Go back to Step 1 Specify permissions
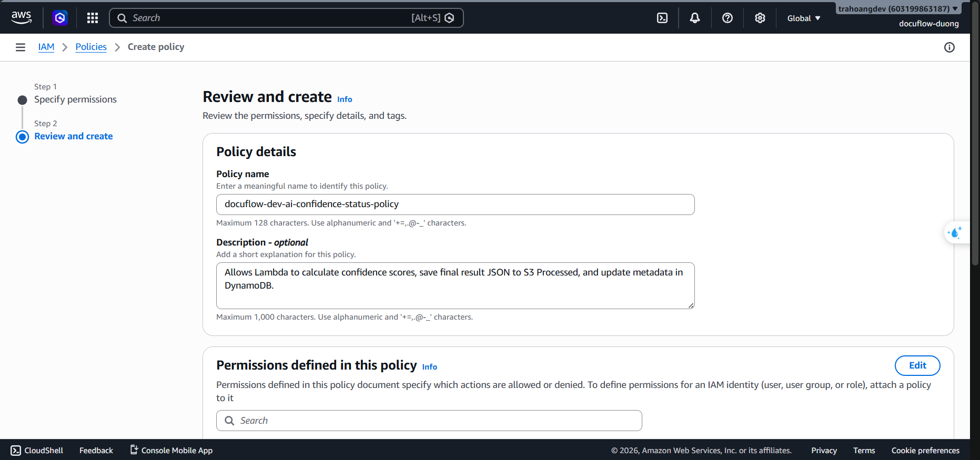 click(x=75, y=99)
